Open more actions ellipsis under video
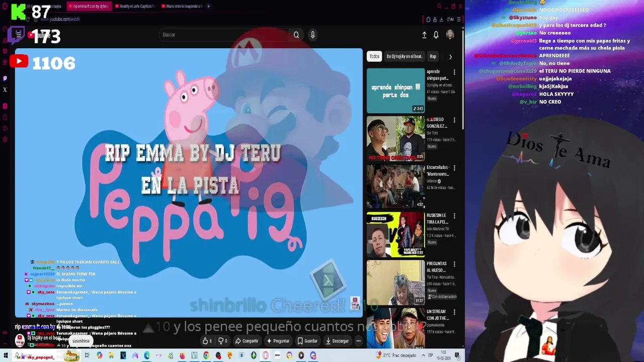The height and width of the screenshot is (362, 644). click(358, 341)
